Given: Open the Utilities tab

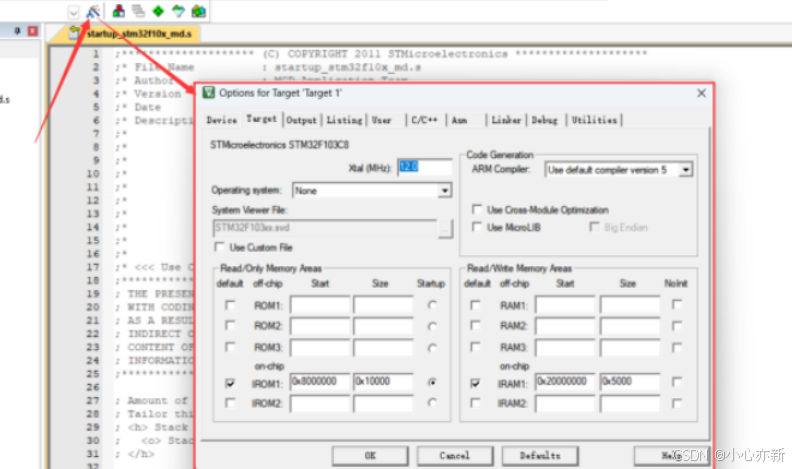Looking at the screenshot, I should coord(594,120).
